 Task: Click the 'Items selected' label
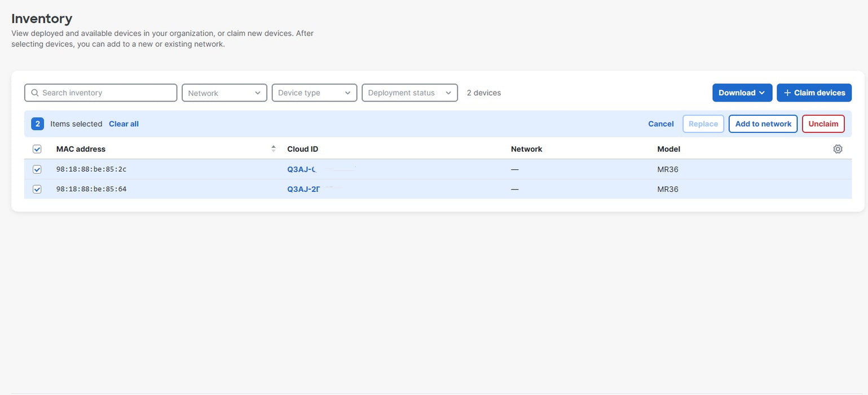tap(76, 124)
